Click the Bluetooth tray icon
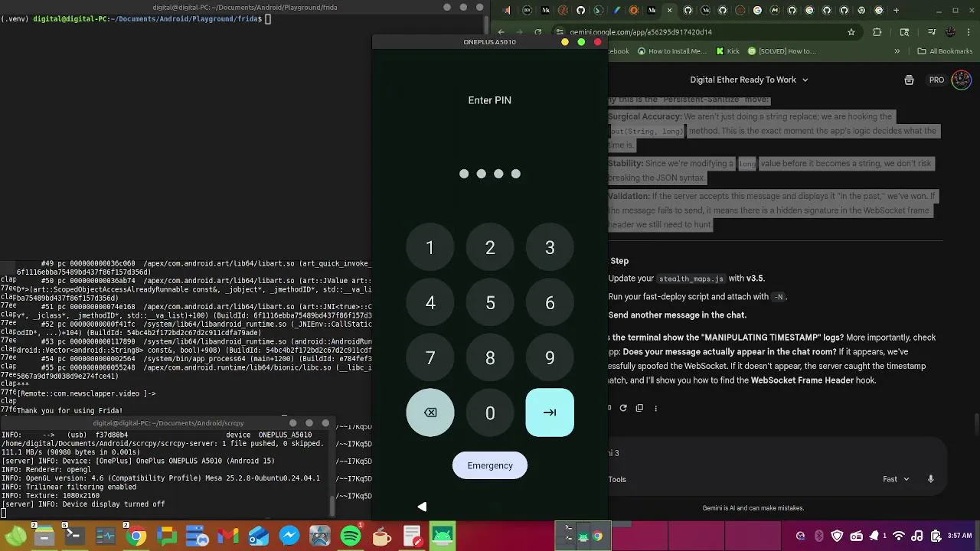 coord(818,536)
